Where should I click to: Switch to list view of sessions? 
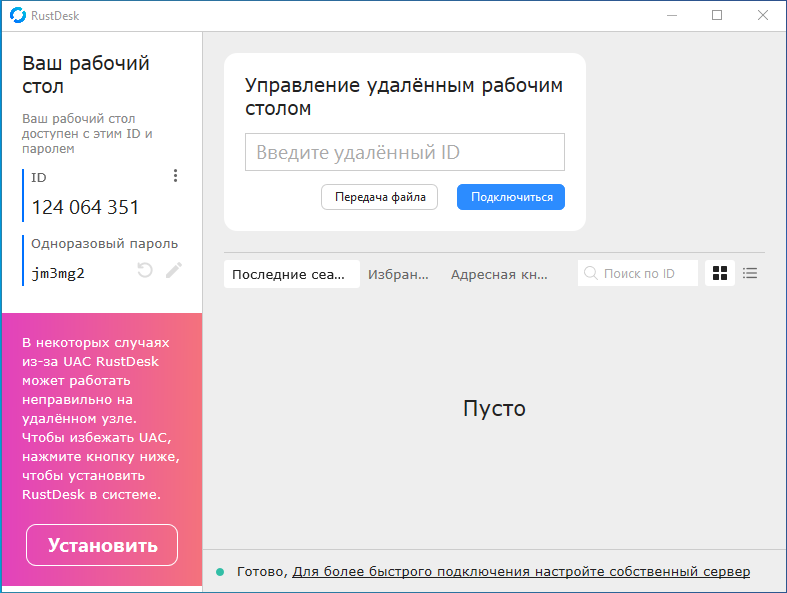coord(750,273)
